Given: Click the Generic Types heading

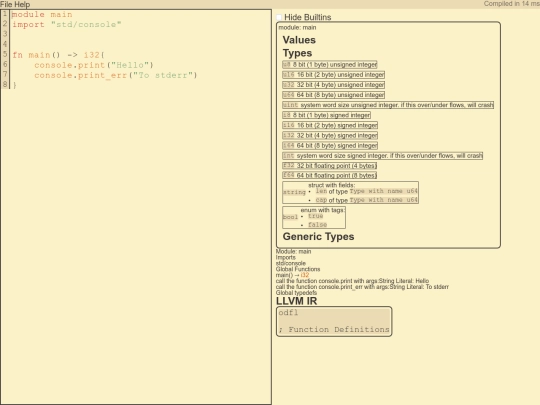Looking at the screenshot, I should (x=318, y=237).
